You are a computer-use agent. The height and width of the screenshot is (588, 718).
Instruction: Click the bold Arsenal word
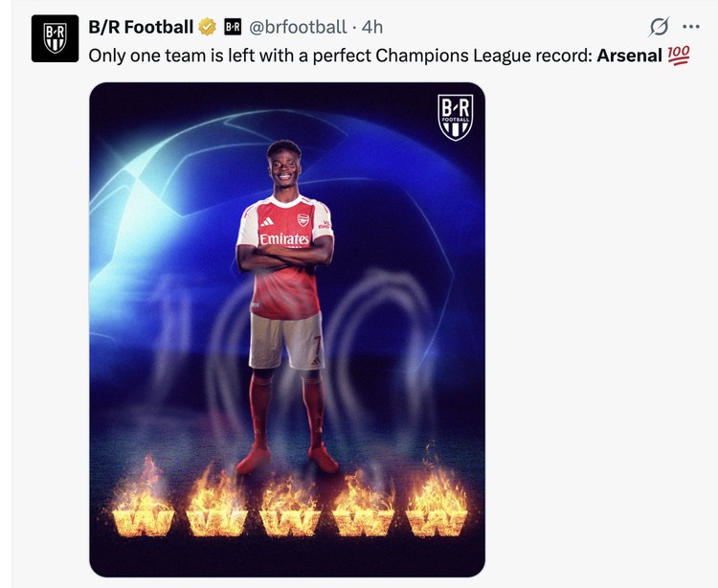coord(629,55)
